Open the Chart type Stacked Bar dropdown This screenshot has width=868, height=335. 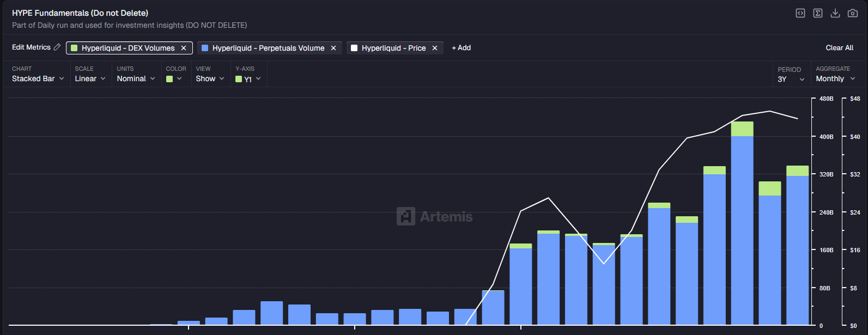[38, 78]
